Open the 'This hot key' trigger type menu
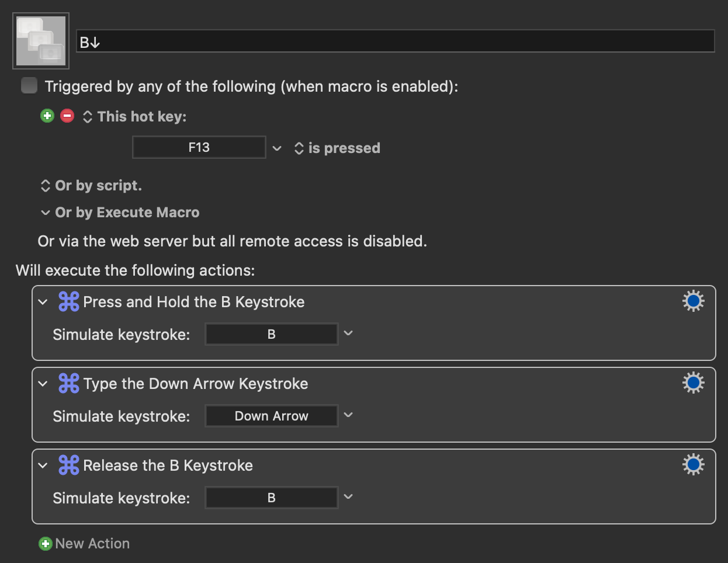 click(x=135, y=116)
